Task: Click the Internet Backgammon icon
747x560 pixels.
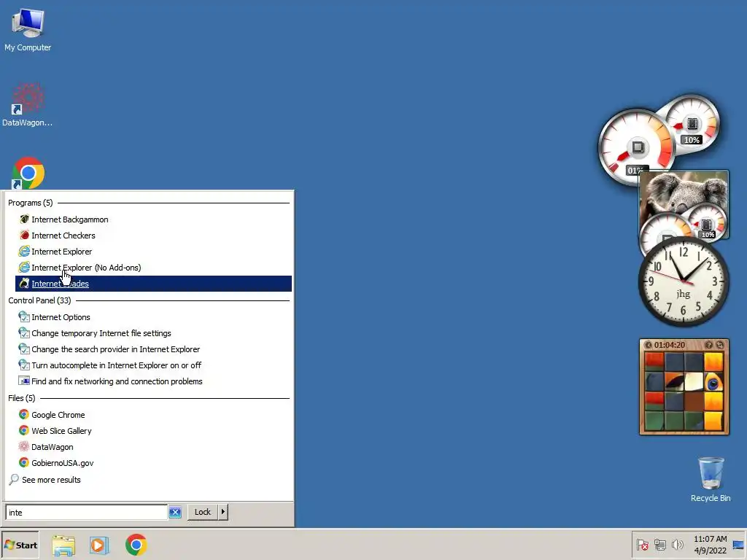Action: pyautogui.click(x=24, y=219)
